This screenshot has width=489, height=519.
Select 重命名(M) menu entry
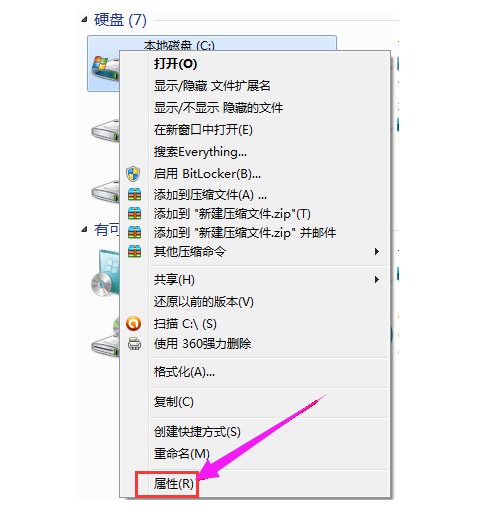[x=182, y=453]
